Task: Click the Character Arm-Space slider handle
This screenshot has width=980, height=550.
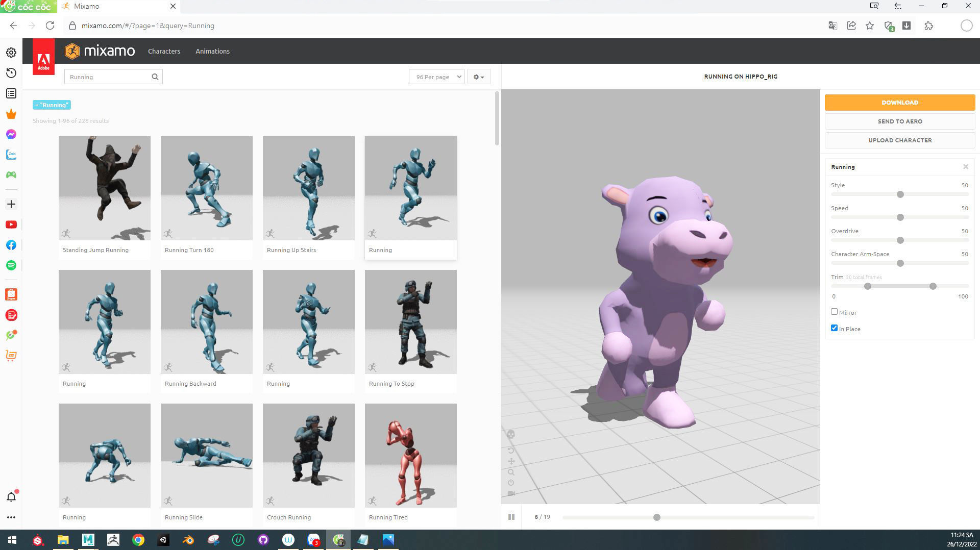Action: pos(900,263)
